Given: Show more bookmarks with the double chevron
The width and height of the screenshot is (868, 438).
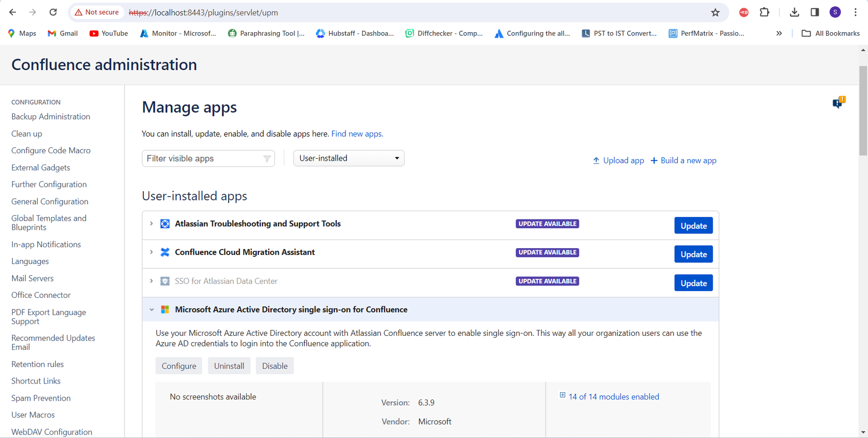Looking at the screenshot, I should click(779, 33).
